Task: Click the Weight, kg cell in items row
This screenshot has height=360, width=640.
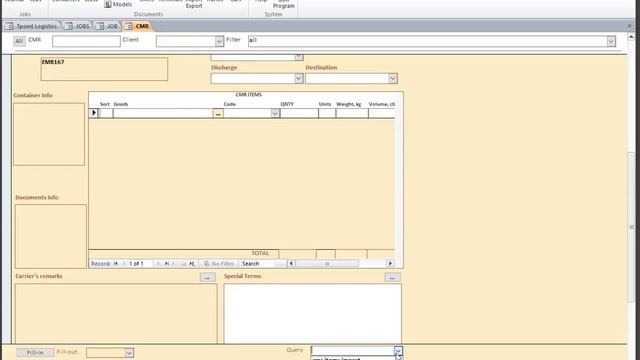Action: coord(352,113)
